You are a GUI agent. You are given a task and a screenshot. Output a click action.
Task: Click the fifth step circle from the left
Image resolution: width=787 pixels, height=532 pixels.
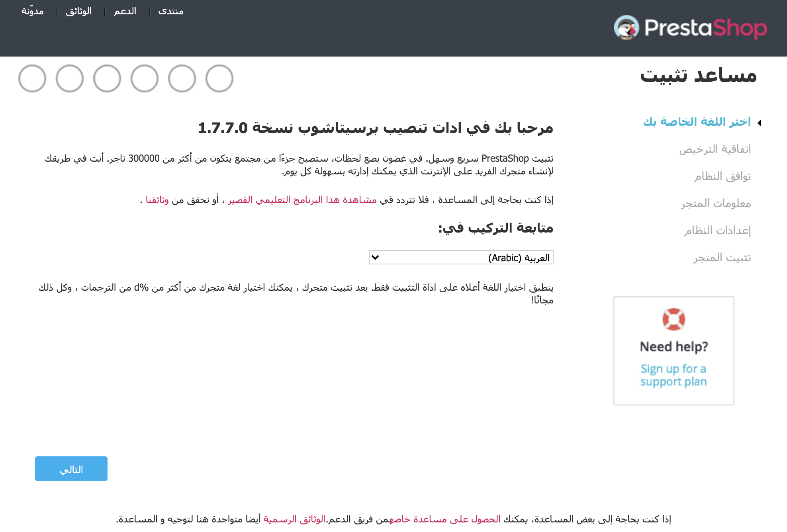pos(182,78)
